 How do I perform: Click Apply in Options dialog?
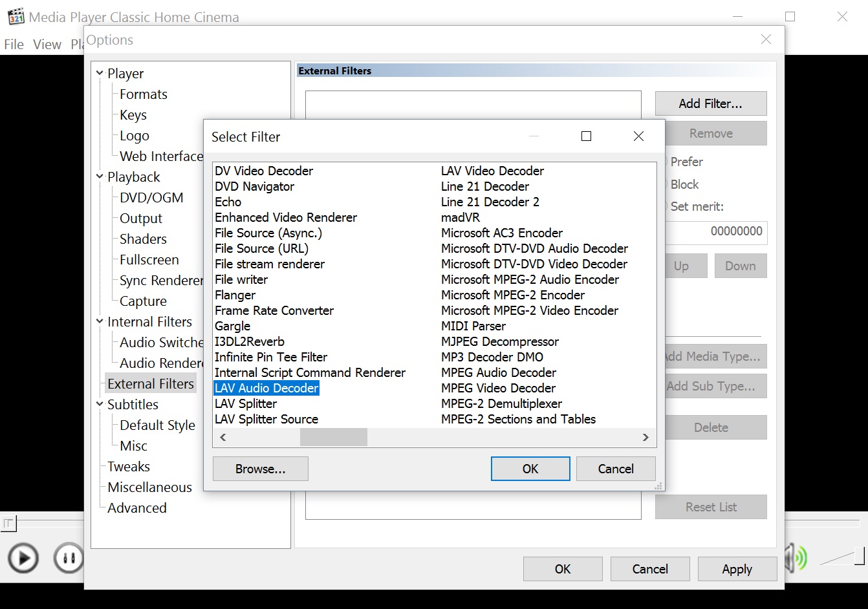pyautogui.click(x=737, y=569)
